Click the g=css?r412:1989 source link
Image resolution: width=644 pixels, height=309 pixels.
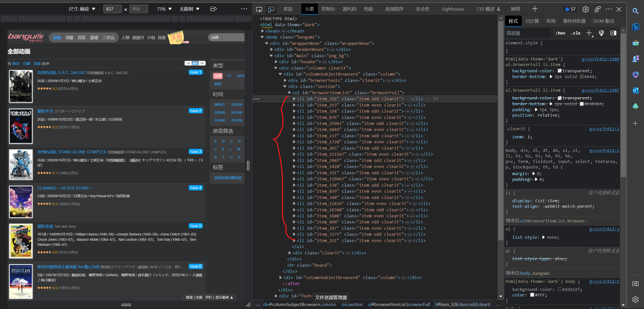point(600,59)
